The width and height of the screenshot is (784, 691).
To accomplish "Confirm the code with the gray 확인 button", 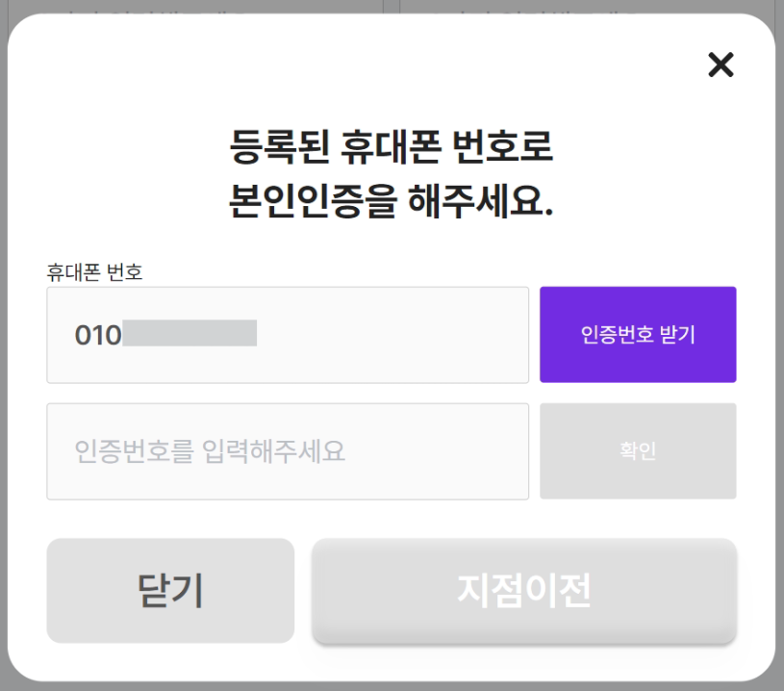I will pyautogui.click(x=638, y=451).
